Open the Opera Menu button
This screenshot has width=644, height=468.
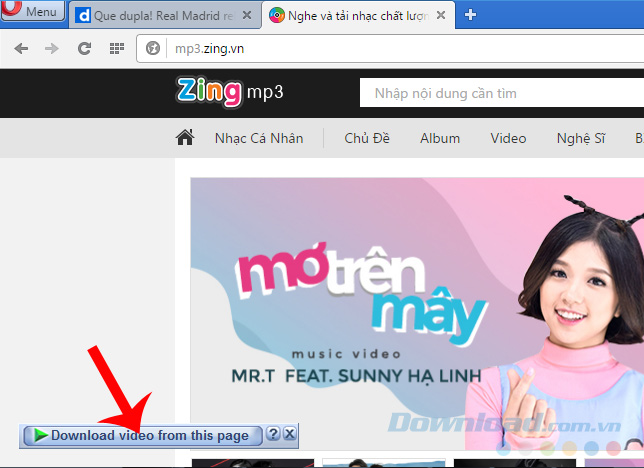[x=33, y=11]
